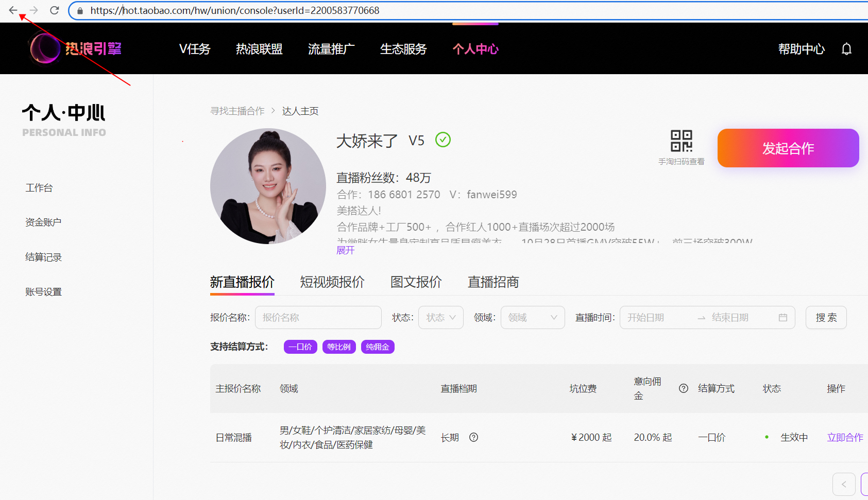Image resolution: width=868 pixels, height=500 pixels.
Task: Go to 账号设置 in sidebar
Action: click(x=43, y=291)
